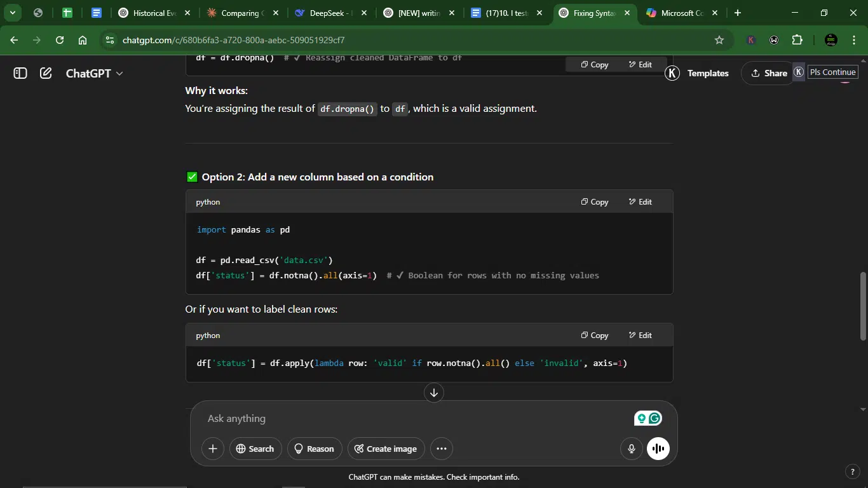Viewport: 868px width, 488px height.
Task: Open more tools with the three dots
Action: pyautogui.click(x=442, y=449)
